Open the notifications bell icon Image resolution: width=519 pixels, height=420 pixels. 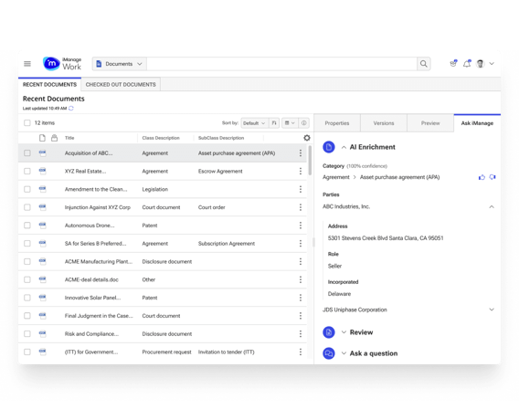(x=467, y=64)
